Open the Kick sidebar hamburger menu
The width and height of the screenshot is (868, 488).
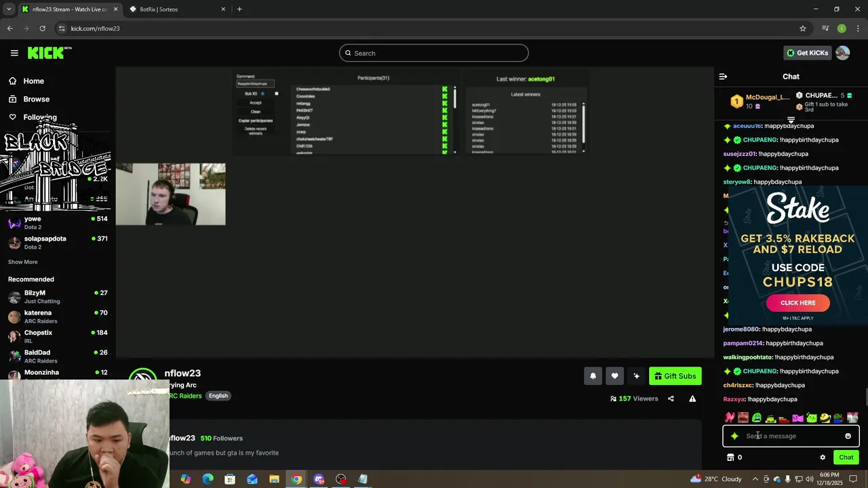point(14,53)
